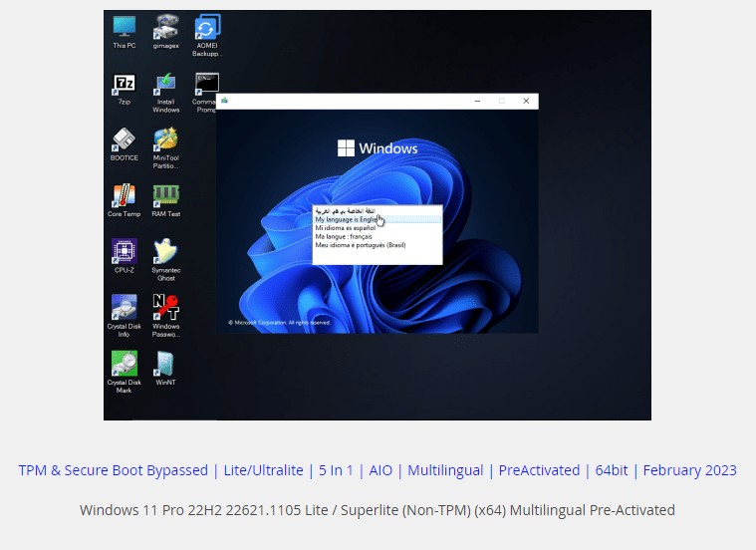
Task: Open Windows Password reset icon
Action: pos(166,316)
